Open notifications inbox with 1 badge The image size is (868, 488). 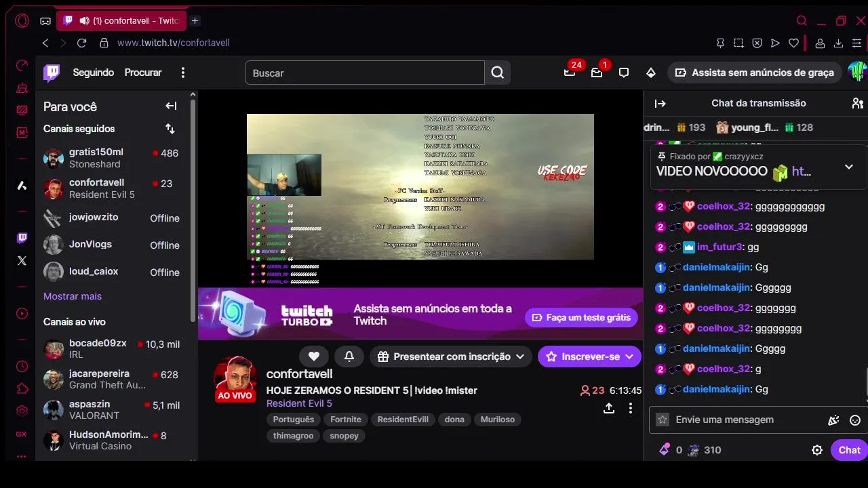(x=597, y=73)
